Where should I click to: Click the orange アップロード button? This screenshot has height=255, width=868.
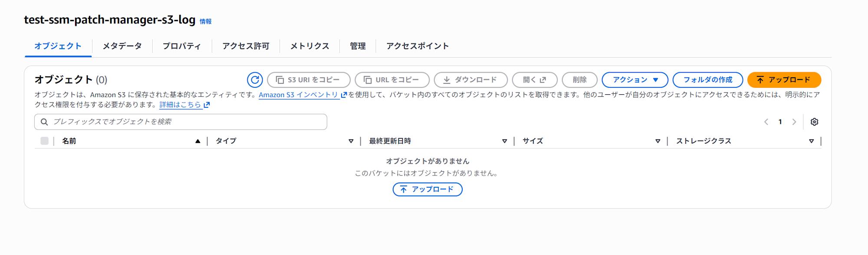(x=784, y=80)
